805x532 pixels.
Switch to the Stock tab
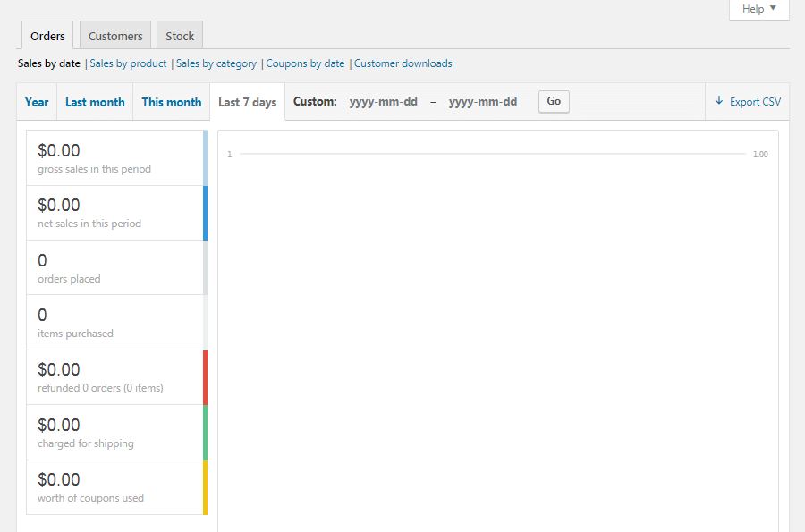click(179, 35)
